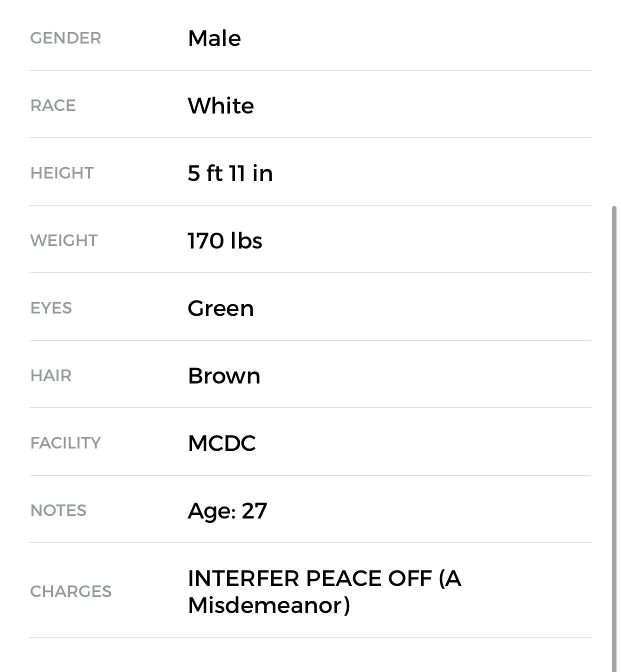Viewport: 621px width, 672px height.
Task: Select the 170 lbs weight value
Action: pos(224,240)
